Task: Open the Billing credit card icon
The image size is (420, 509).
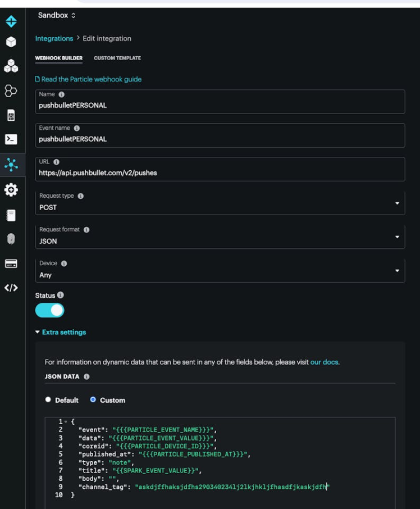Action: tap(11, 263)
